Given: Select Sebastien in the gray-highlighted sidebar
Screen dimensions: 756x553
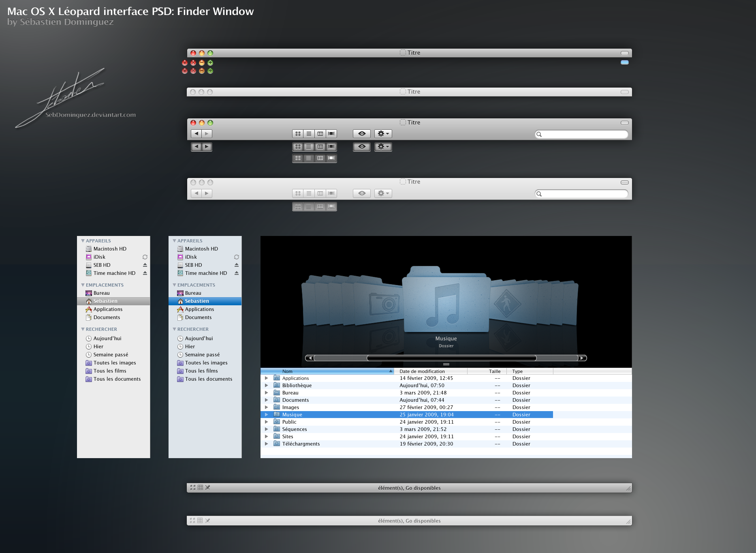Looking at the screenshot, I should pyautogui.click(x=113, y=301).
